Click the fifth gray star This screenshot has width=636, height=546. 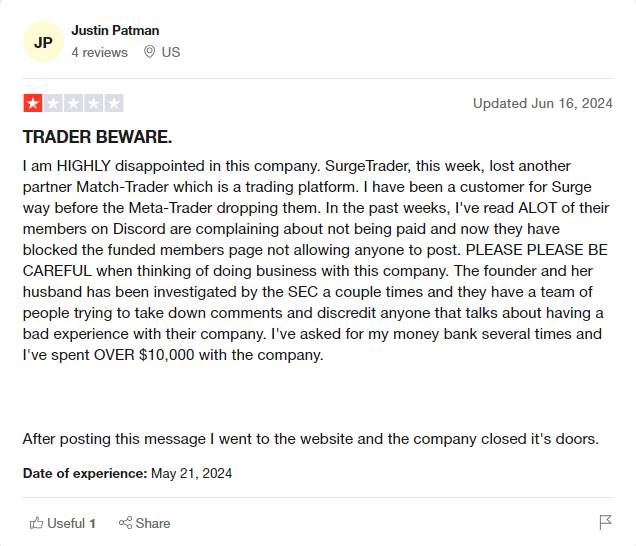tap(114, 103)
